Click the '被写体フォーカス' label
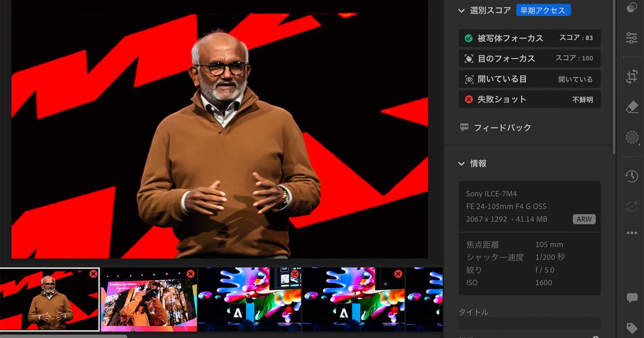This screenshot has height=338, width=644. [x=510, y=38]
